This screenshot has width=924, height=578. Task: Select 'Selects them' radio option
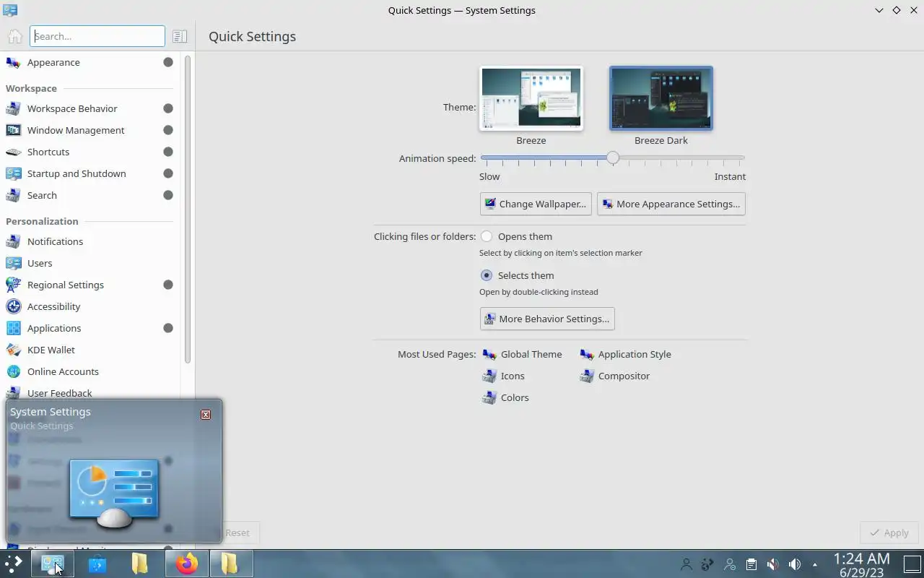(487, 275)
